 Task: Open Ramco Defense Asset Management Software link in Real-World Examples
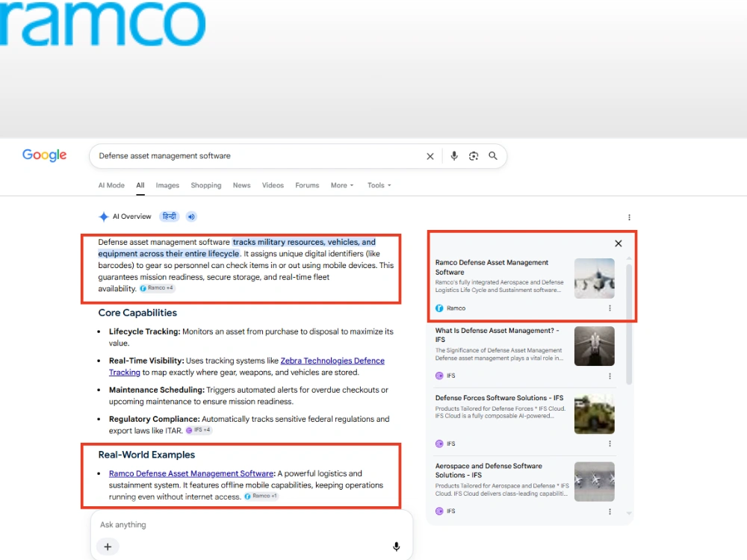191,473
